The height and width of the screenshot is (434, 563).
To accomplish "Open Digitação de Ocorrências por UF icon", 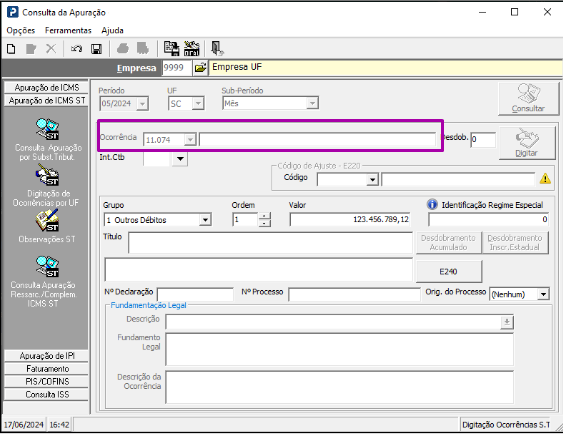I will click(x=47, y=175).
